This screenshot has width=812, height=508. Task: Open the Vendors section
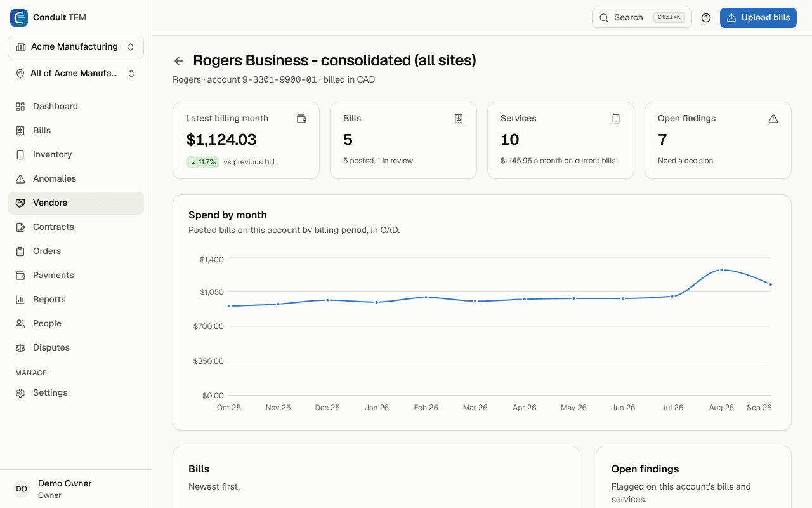pyautogui.click(x=76, y=203)
